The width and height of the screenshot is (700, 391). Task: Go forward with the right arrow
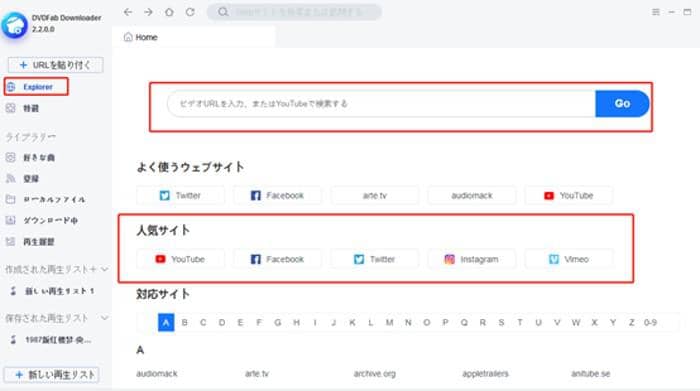[148, 12]
